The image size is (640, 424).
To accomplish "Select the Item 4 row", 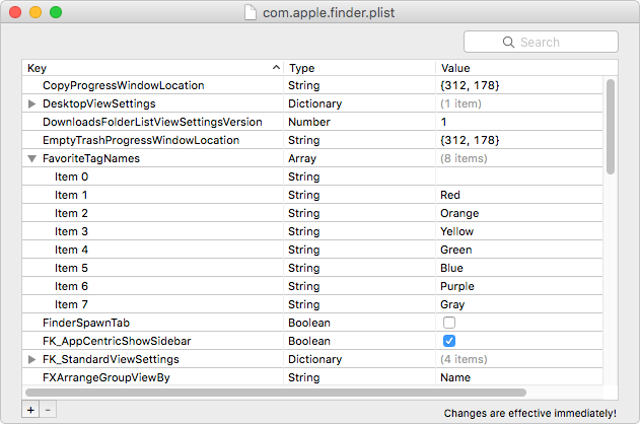I will [312, 250].
